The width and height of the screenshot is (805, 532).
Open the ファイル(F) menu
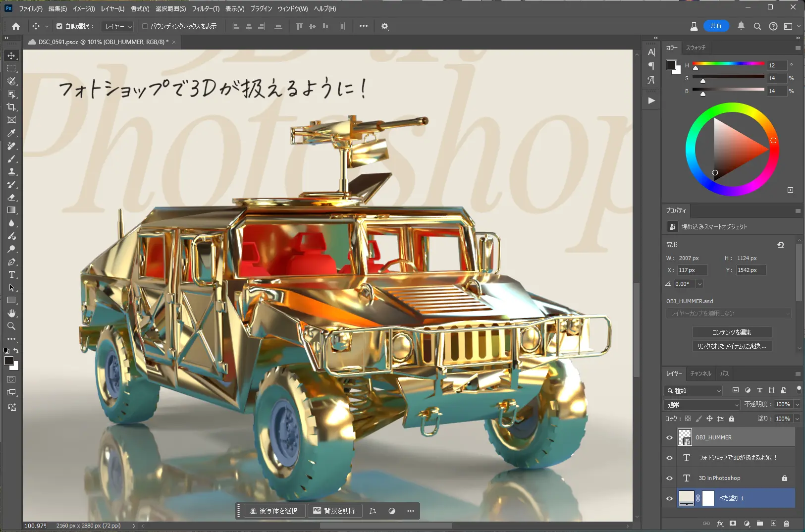coord(31,9)
